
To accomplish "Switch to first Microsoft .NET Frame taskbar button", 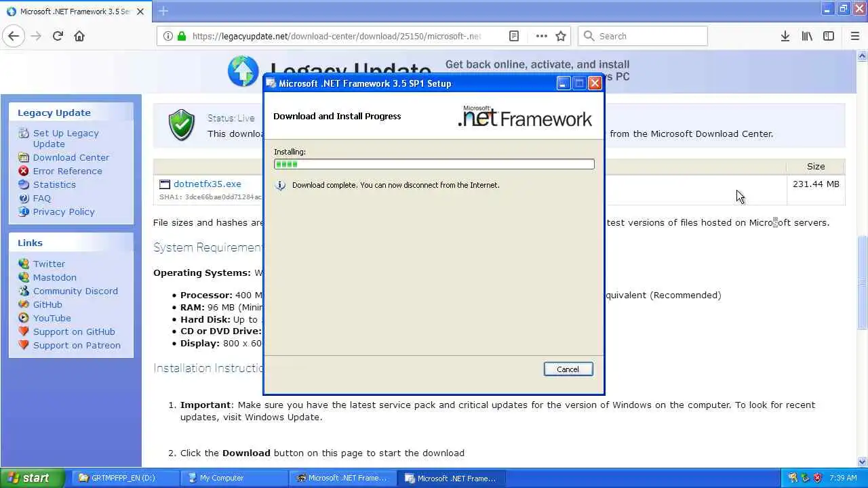I will tap(344, 478).
